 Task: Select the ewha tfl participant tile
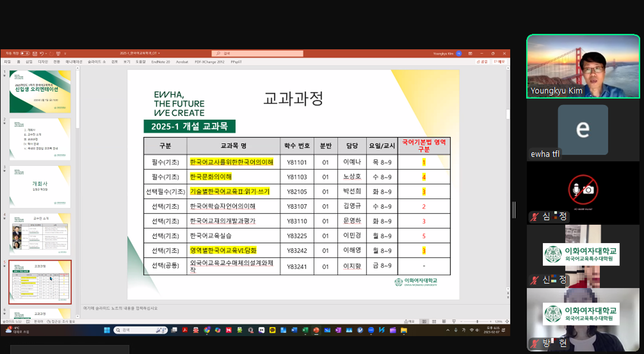583,130
